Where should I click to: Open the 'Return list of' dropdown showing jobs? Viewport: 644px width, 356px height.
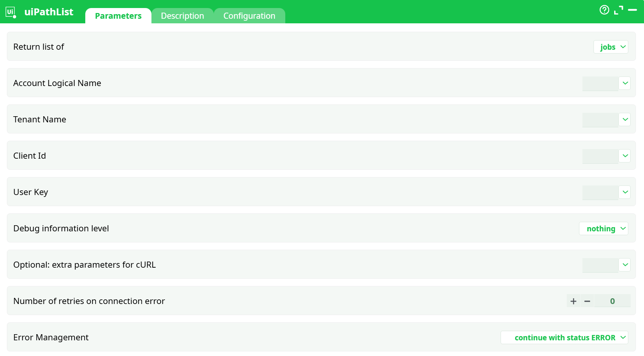click(x=610, y=47)
